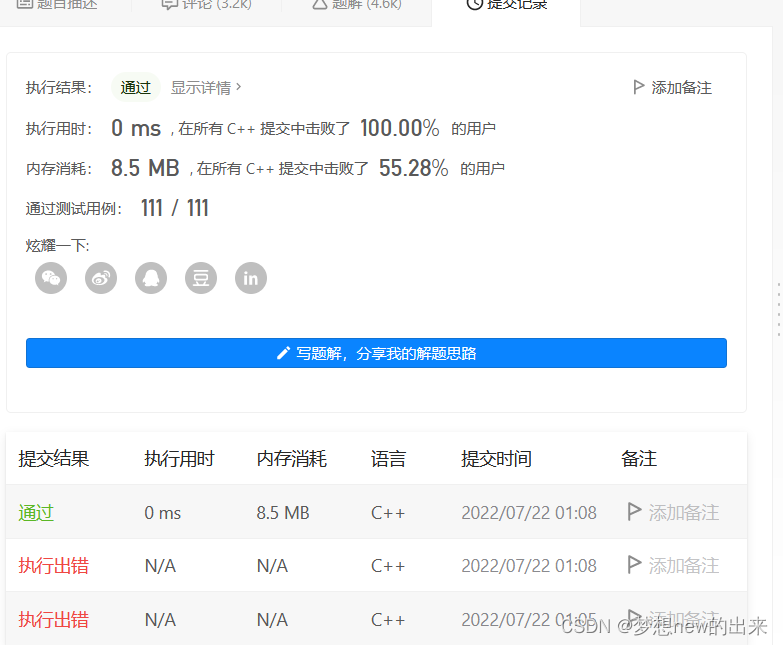Click the 55.28% memory percentile value
Image resolution: width=783 pixels, height=645 pixels.
(x=413, y=168)
